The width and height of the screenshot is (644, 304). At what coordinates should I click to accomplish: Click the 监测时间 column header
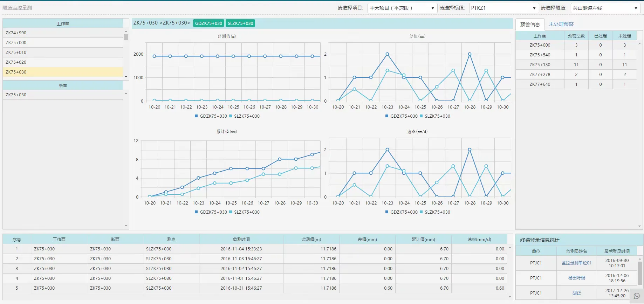241,240
